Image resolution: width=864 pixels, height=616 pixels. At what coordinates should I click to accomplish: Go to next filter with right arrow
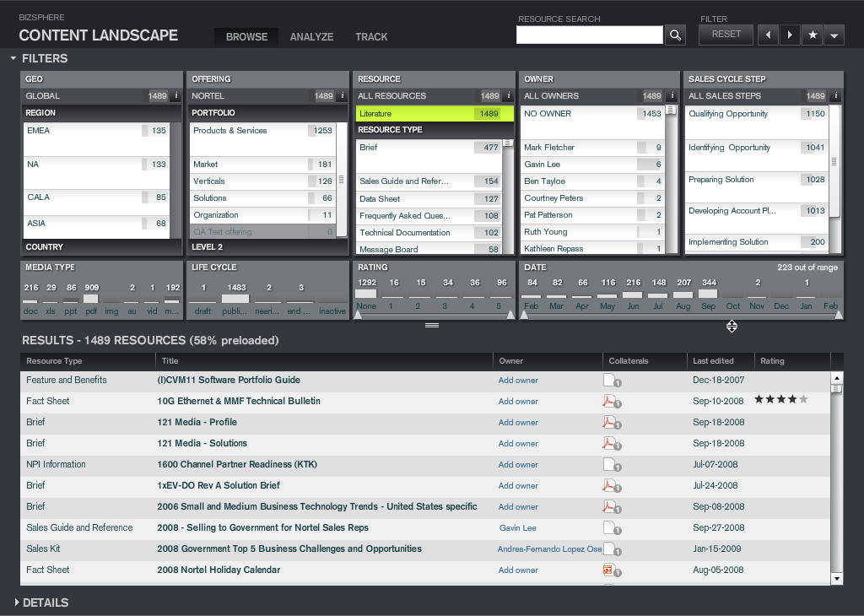pyautogui.click(x=790, y=35)
